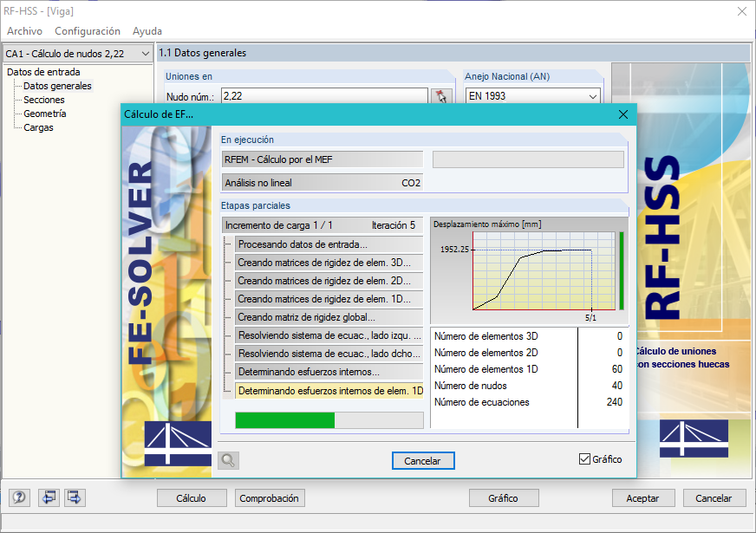
Task: Click 'Creando matrices de rigidez de elem. 2D' step
Action: click(329, 281)
